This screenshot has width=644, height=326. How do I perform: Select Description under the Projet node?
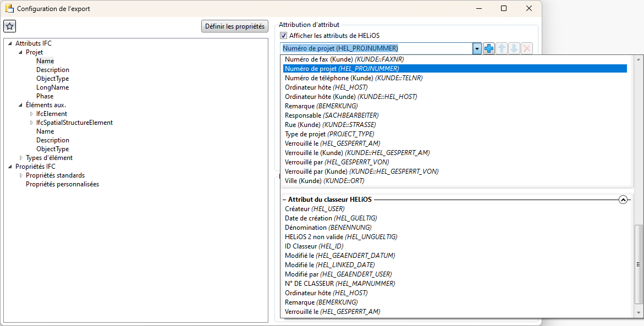53,70
